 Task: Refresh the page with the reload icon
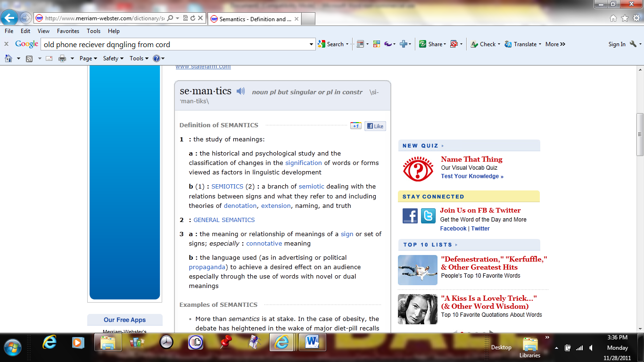[193, 18]
